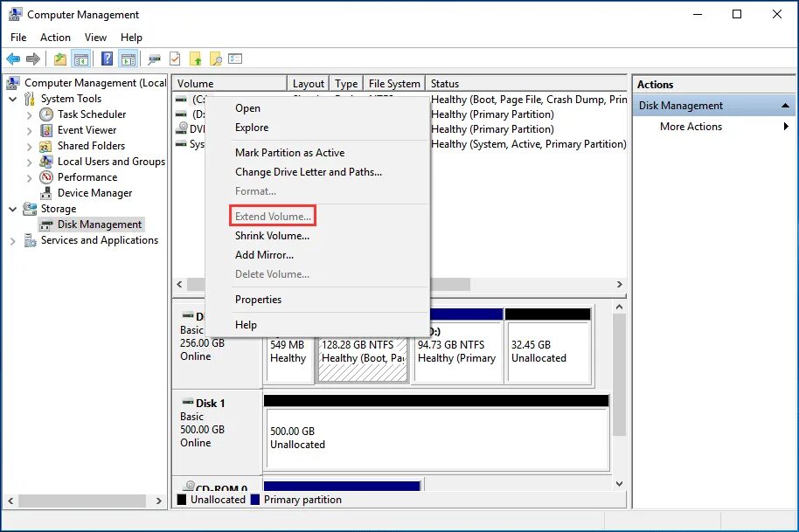Viewport: 799px width, 532px height.
Task: Collapse the System Tools tree node
Action: 13,100
